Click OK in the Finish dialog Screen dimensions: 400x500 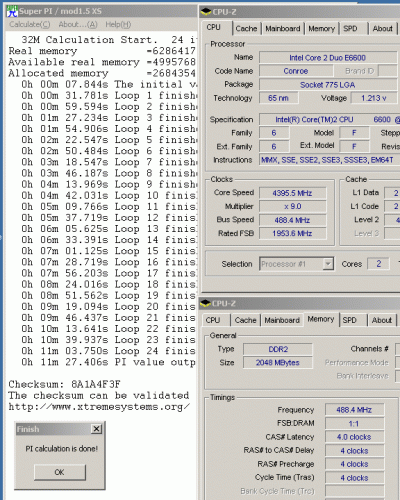click(x=60, y=472)
